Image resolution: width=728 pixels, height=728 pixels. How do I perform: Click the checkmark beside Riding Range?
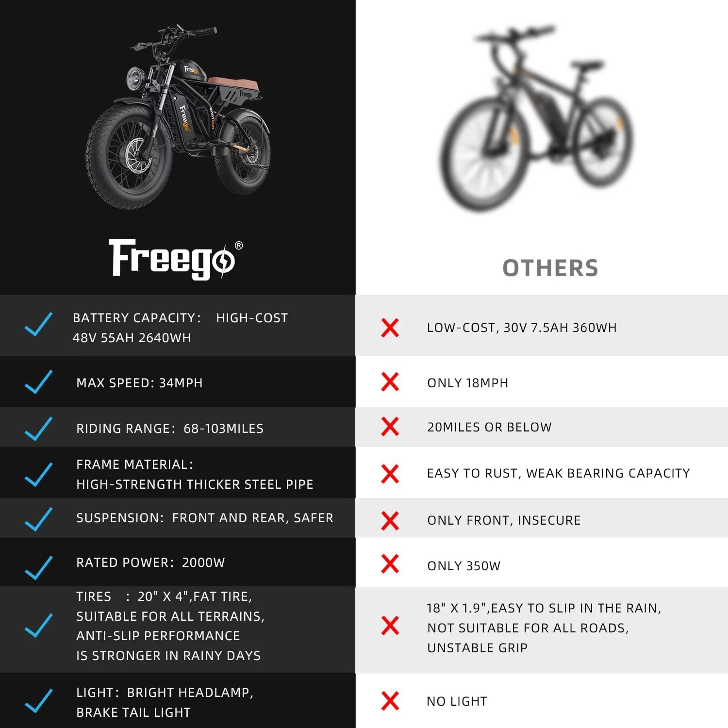point(38,429)
